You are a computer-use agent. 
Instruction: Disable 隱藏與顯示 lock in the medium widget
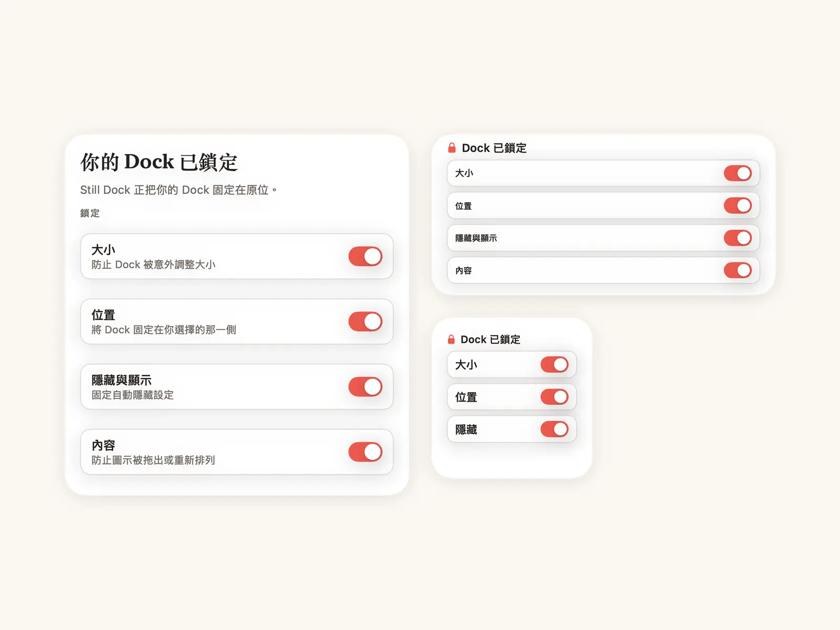click(738, 238)
